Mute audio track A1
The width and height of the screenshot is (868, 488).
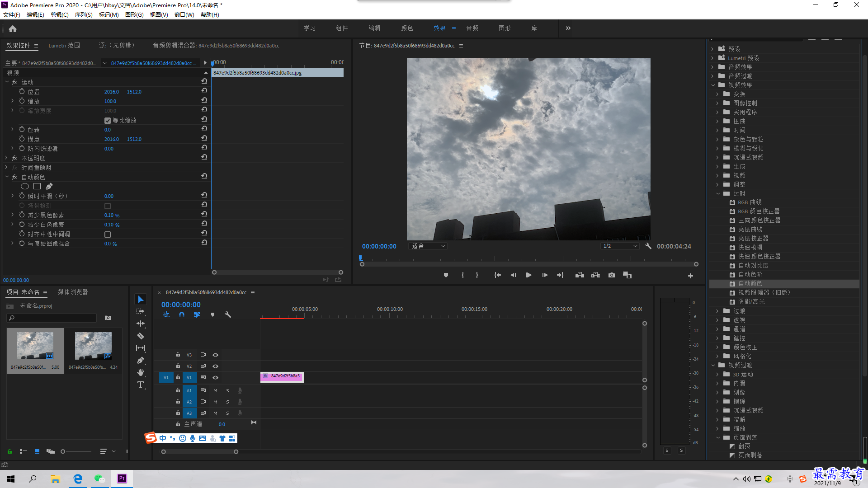(x=215, y=390)
